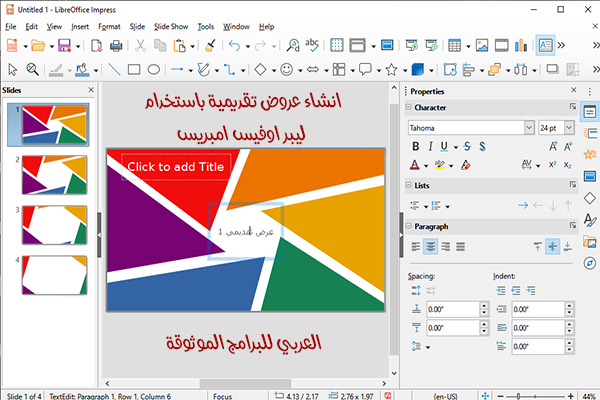Select the Insert Line tool

coord(114,70)
